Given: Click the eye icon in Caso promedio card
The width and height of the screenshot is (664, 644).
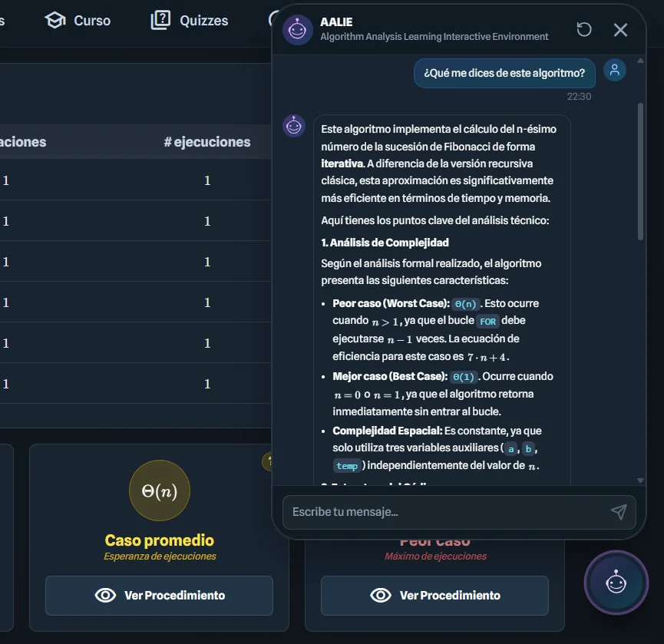Looking at the screenshot, I should point(105,596).
